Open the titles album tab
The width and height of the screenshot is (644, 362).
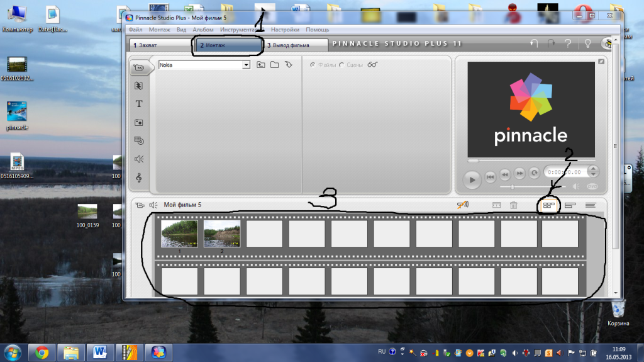click(x=139, y=104)
